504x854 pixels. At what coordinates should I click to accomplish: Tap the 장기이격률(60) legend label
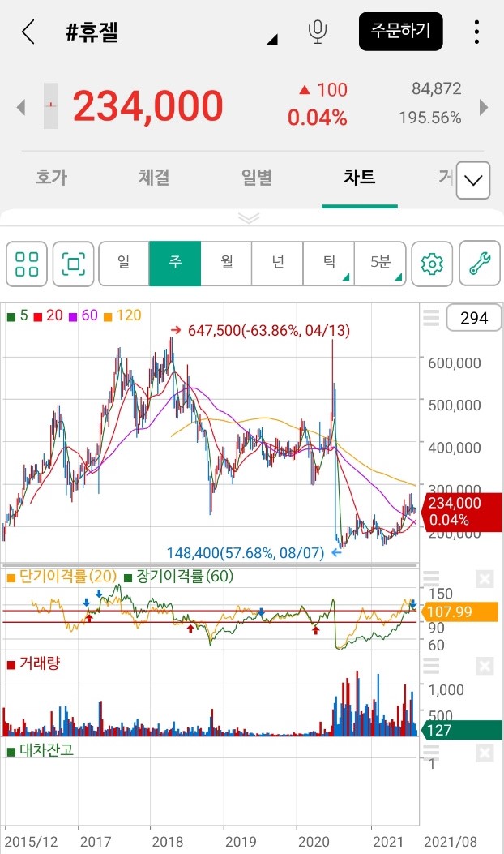coord(185,577)
